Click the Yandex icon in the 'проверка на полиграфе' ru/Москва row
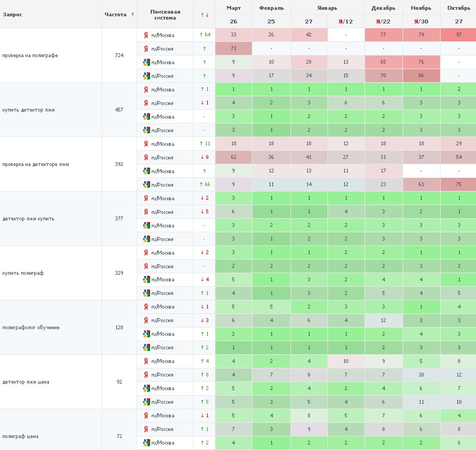Screen dimensions: 476x450 pyautogui.click(x=145, y=35)
